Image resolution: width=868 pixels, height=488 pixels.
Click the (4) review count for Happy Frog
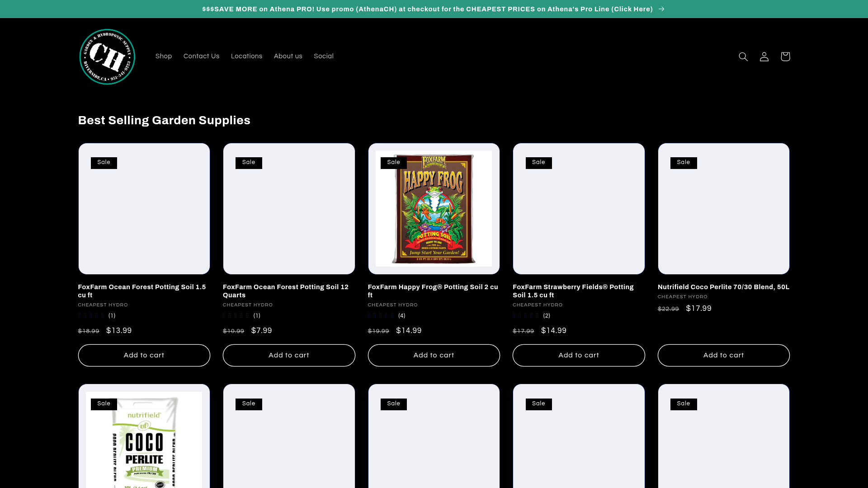[x=402, y=316]
